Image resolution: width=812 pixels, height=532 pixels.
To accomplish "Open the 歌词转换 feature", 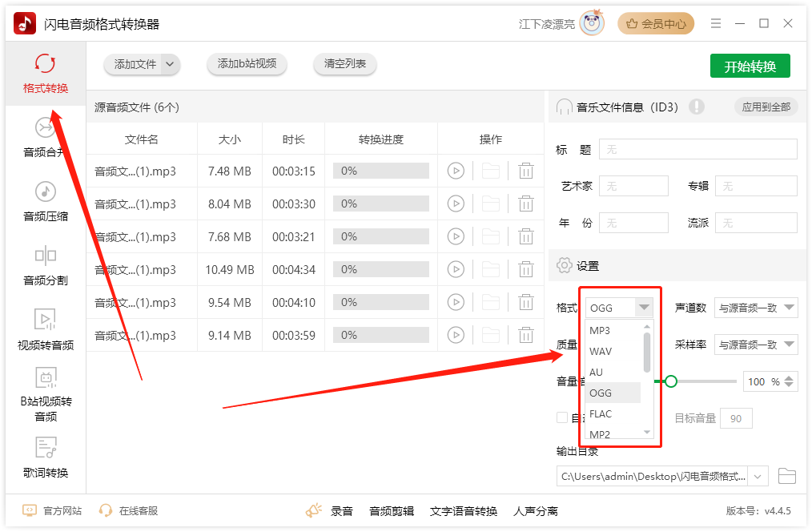I will coord(45,458).
